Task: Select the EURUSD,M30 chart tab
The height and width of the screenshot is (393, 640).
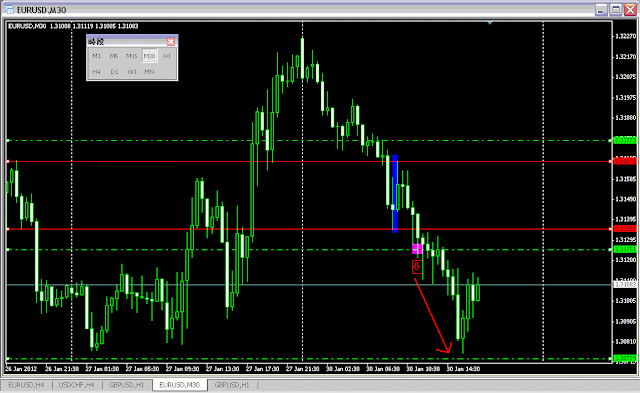Action: point(180,385)
